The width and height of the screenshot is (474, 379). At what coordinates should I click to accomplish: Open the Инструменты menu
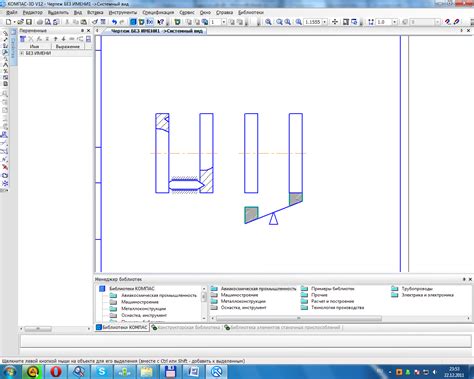coord(123,12)
